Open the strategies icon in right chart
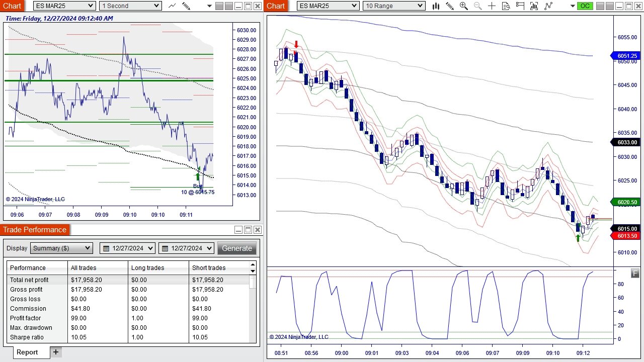This screenshot has width=644, height=362. pos(548,6)
